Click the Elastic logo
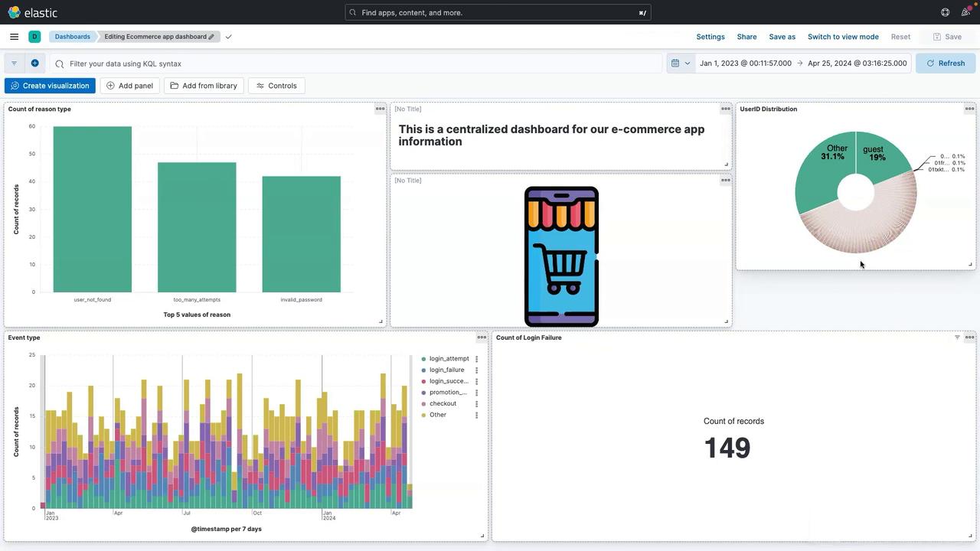This screenshot has width=980, height=551. click(32, 12)
